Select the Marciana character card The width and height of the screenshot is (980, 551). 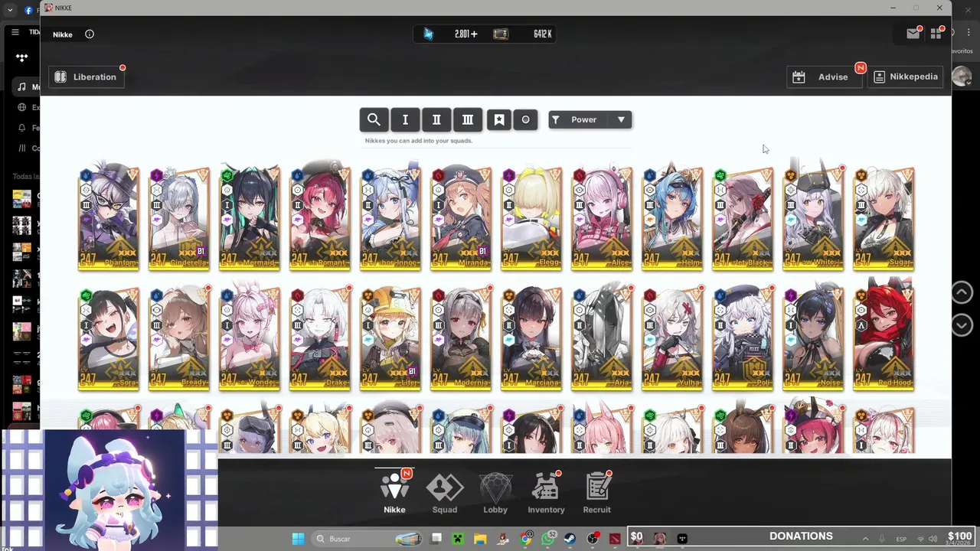pos(531,339)
